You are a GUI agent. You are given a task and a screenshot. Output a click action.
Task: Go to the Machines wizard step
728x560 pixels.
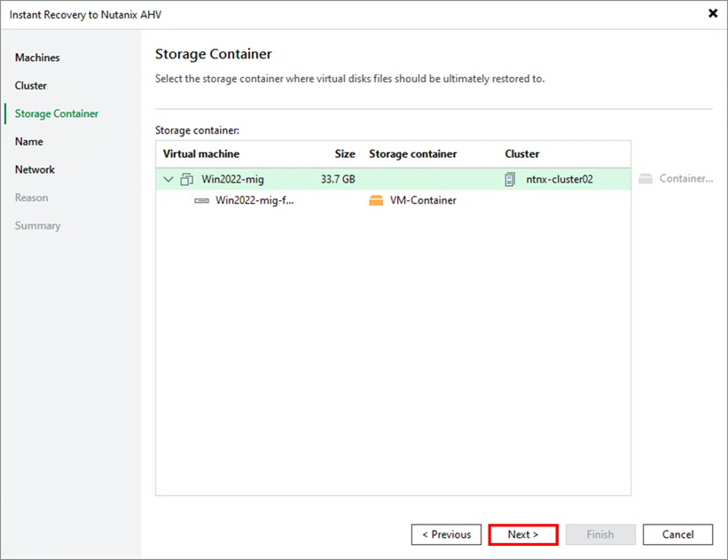coord(37,58)
